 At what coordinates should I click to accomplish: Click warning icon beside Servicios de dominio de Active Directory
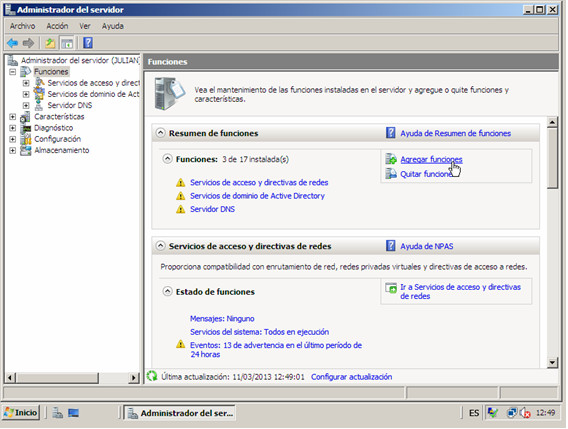click(x=180, y=196)
